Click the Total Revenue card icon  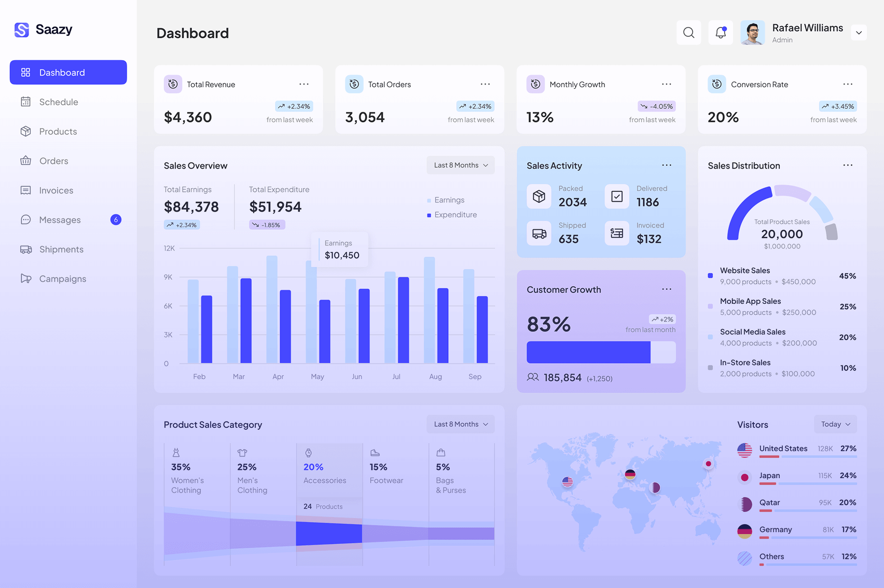coord(173,84)
